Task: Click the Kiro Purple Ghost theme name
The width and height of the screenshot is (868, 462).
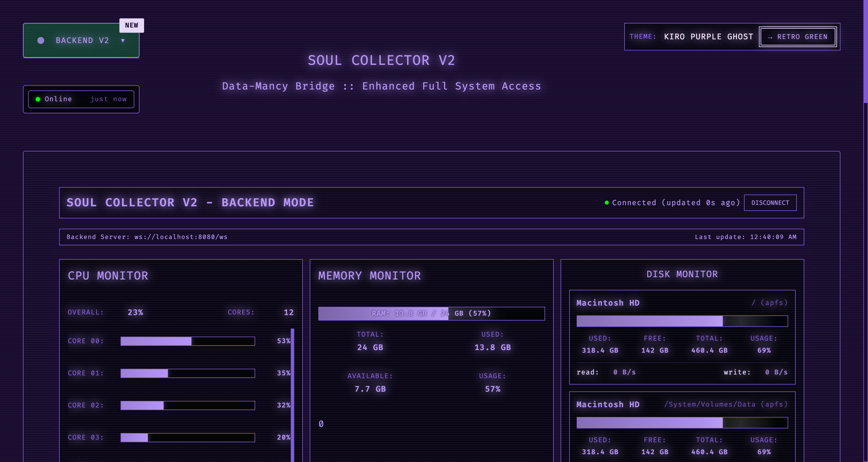Action: pyautogui.click(x=708, y=37)
